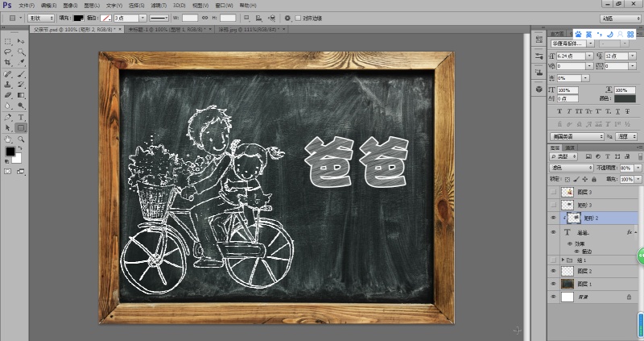Click the Character panel text color swatch
The height and width of the screenshot is (341, 644).
(x=625, y=98)
